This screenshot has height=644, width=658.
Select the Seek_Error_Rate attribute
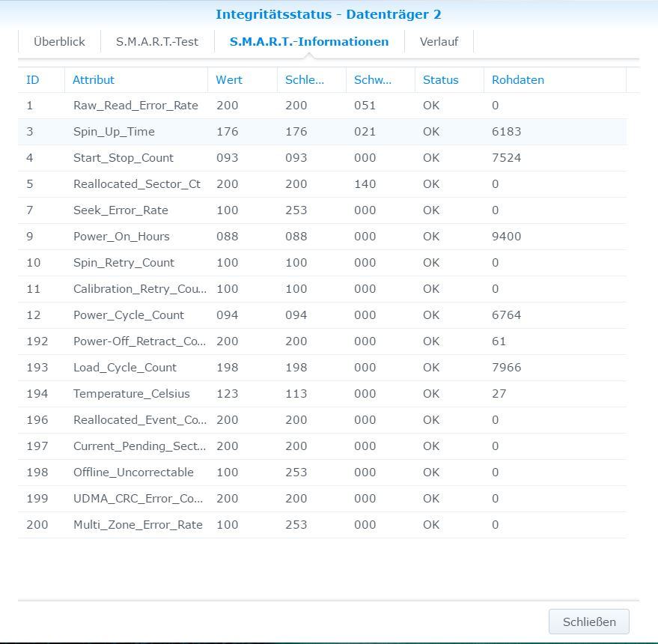pyautogui.click(x=121, y=210)
